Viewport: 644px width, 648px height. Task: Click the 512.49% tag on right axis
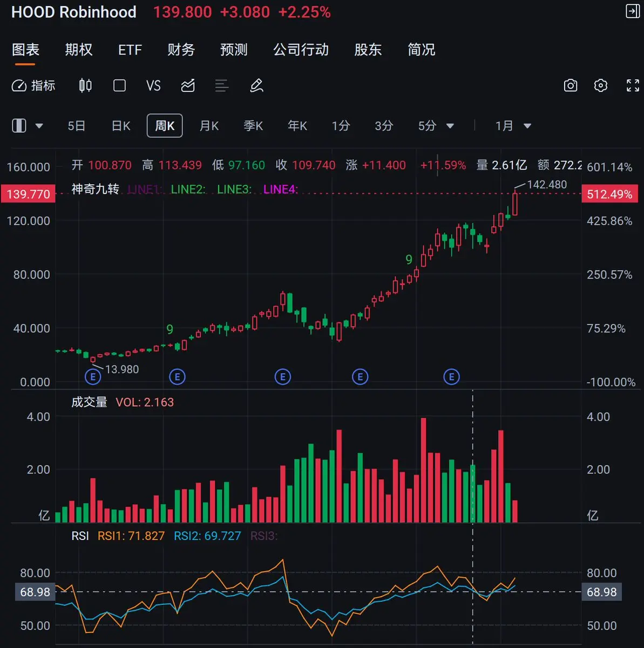tap(609, 194)
